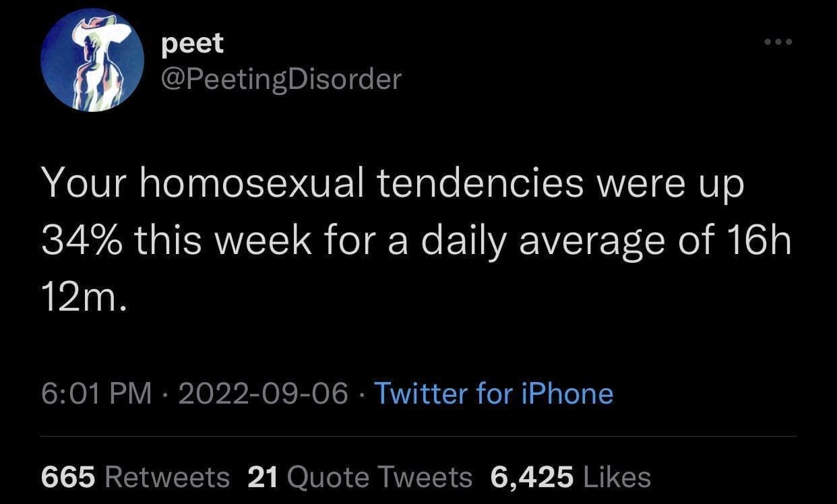The width and height of the screenshot is (837, 504).
Task: Click the 2022-09-06 date text
Action: click(x=263, y=393)
